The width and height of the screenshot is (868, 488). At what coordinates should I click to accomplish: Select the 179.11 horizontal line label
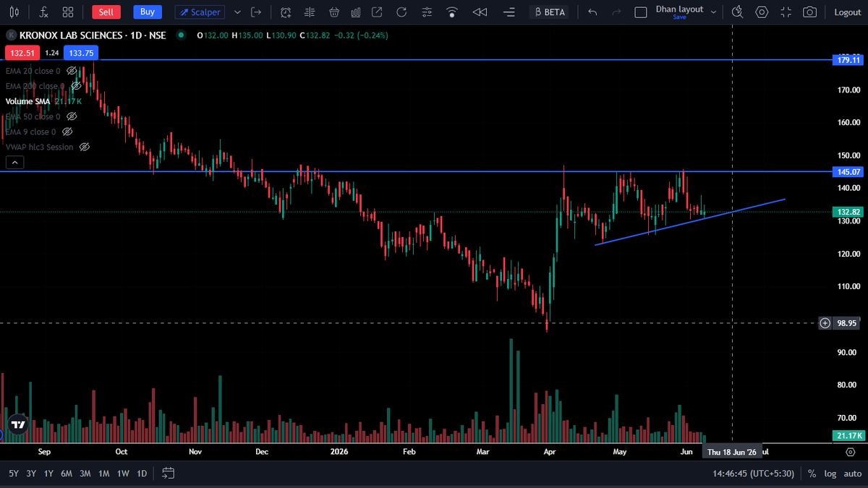pyautogui.click(x=847, y=60)
